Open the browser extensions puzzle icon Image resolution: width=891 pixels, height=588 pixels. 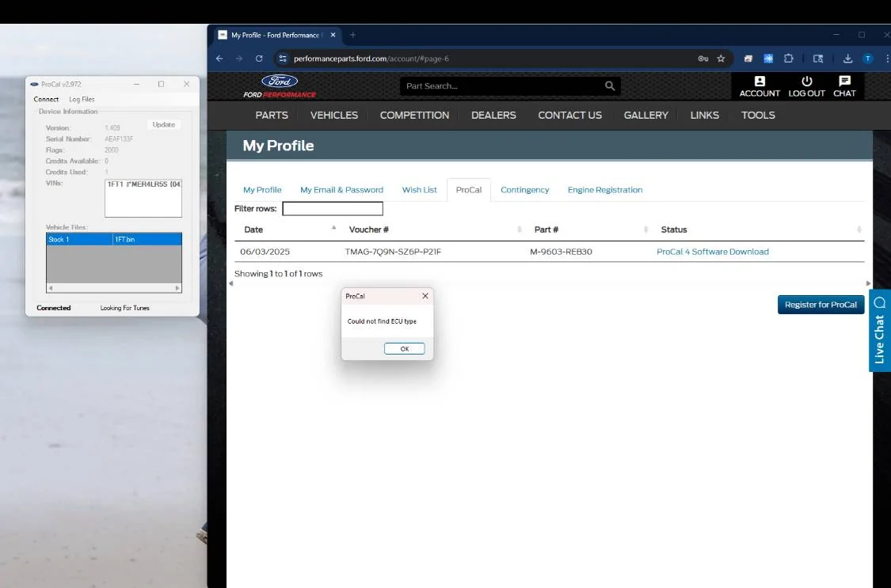coord(788,59)
